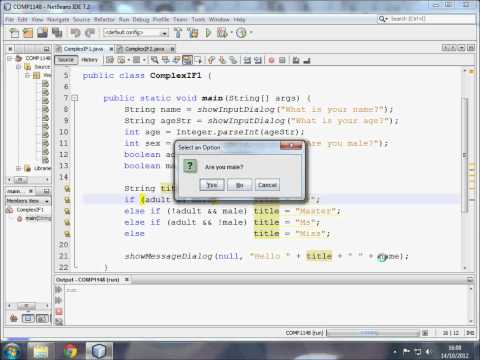Close the Output COMP1148 (run) tab
Viewport: 480px width, 360px height.
pyautogui.click(x=127, y=280)
